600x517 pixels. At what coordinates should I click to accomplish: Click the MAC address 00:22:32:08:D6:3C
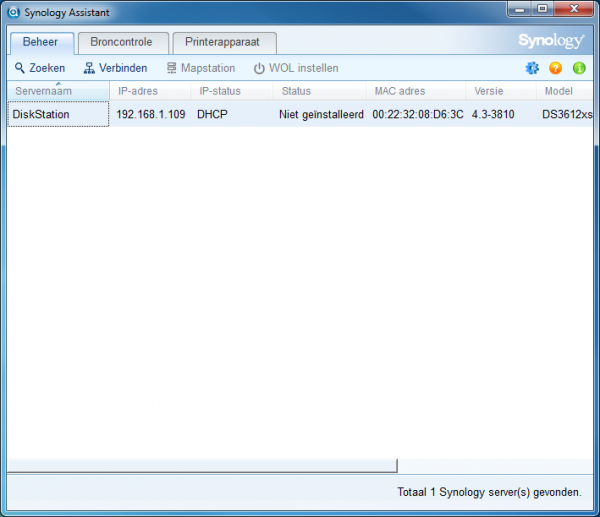point(418,114)
